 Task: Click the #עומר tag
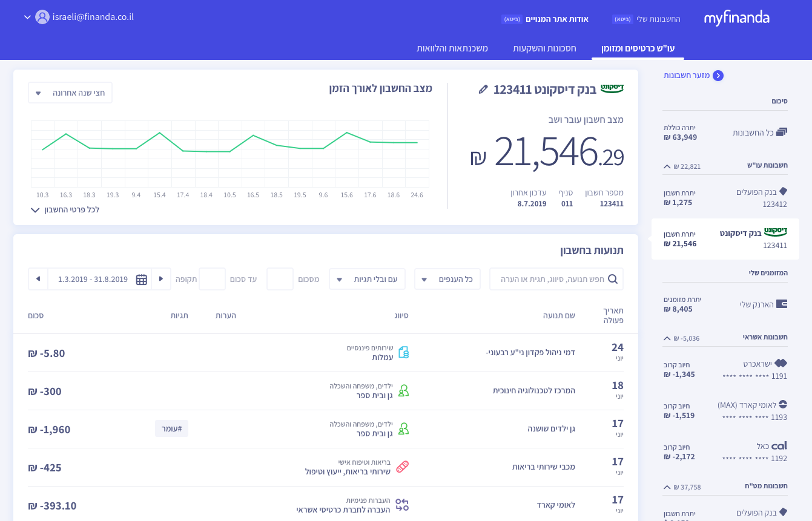[172, 428]
